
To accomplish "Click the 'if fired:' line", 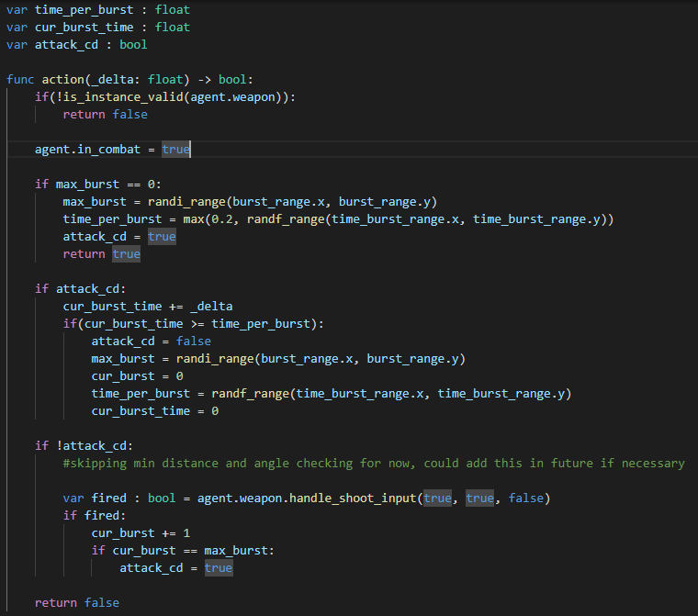I will tap(95, 515).
